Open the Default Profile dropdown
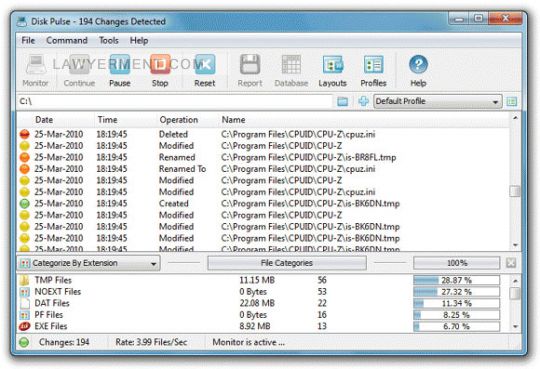The image size is (540, 369). [438, 102]
